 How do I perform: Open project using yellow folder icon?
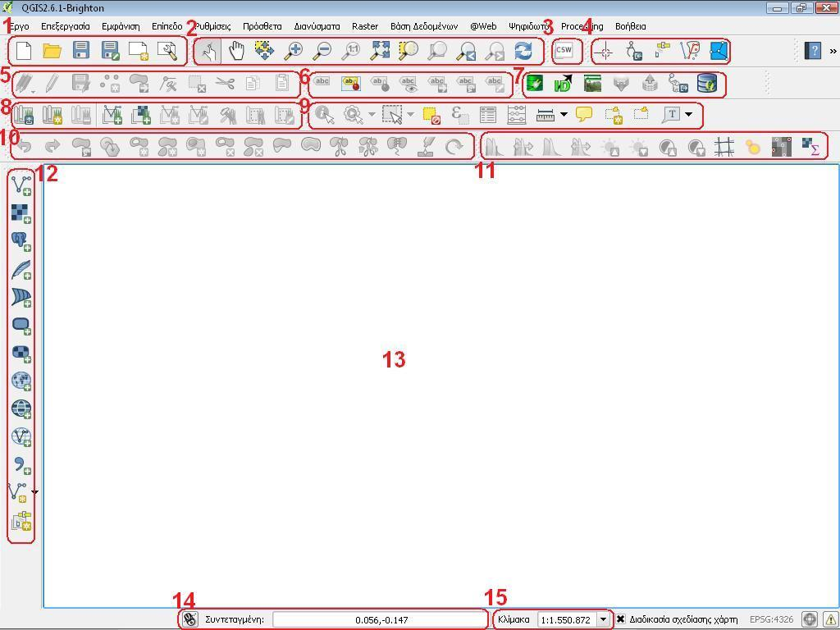(52, 51)
